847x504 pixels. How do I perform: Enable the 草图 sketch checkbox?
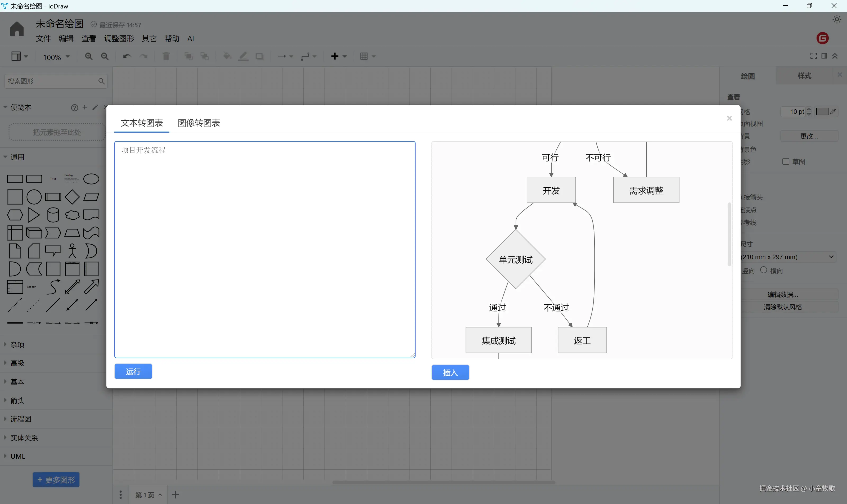(x=786, y=162)
